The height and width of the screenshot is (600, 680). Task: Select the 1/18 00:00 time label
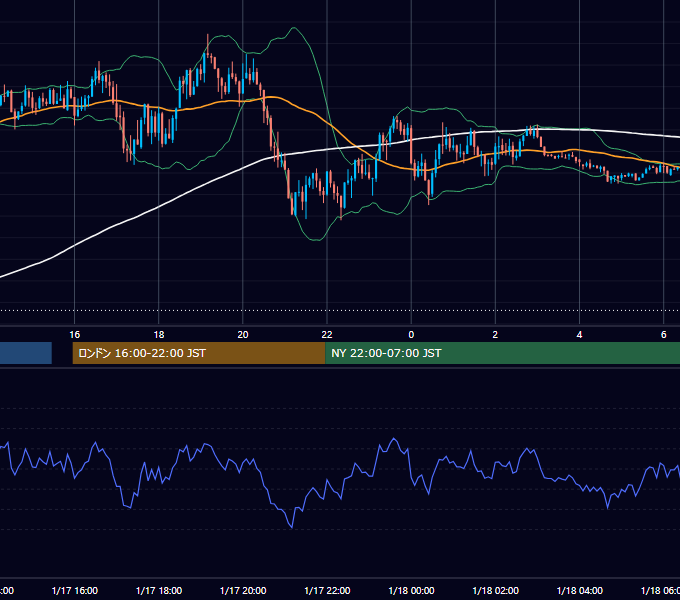click(411, 590)
